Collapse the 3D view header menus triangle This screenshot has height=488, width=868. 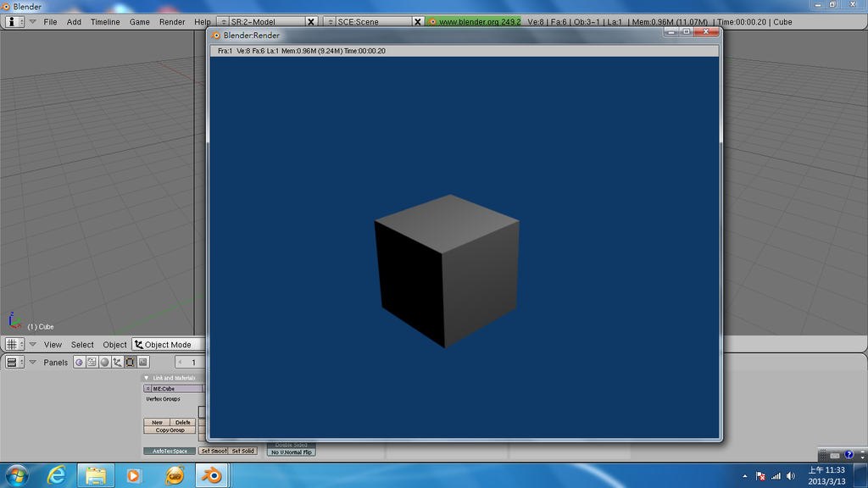(33, 344)
